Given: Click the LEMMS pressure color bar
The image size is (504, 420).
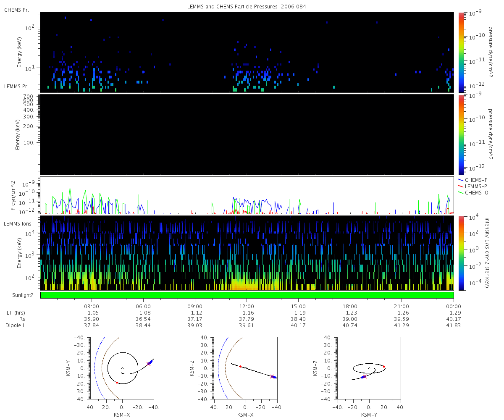Looking at the screenshot, I should pos(461,135).
